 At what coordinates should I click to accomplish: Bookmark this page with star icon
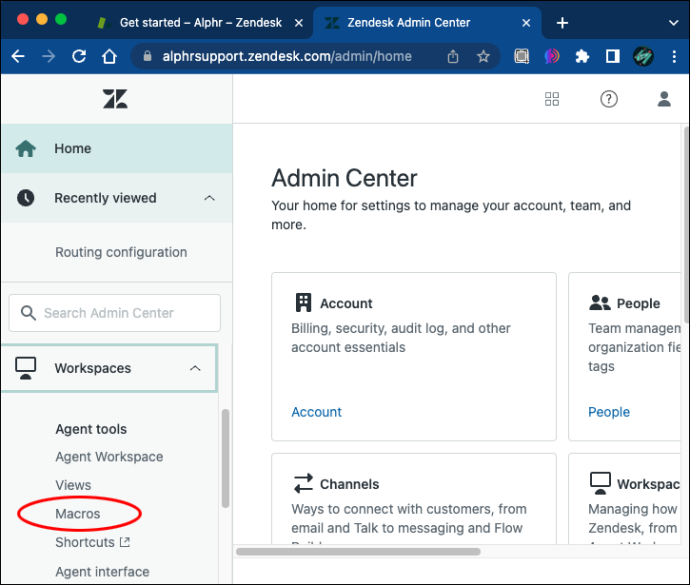tap(483, 56)
